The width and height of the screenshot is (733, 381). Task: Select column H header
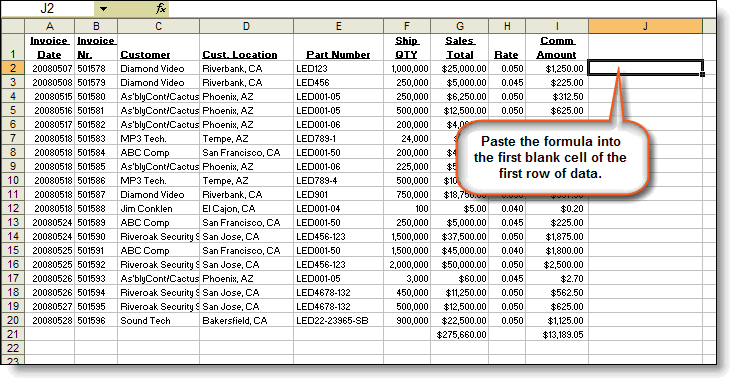pos(507,26)
